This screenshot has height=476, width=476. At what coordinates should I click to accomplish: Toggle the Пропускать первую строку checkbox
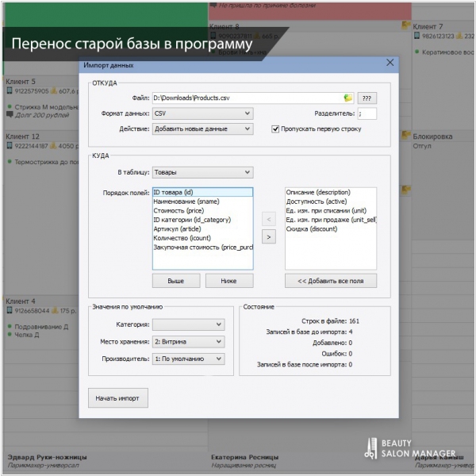click(x=275, y=129)
